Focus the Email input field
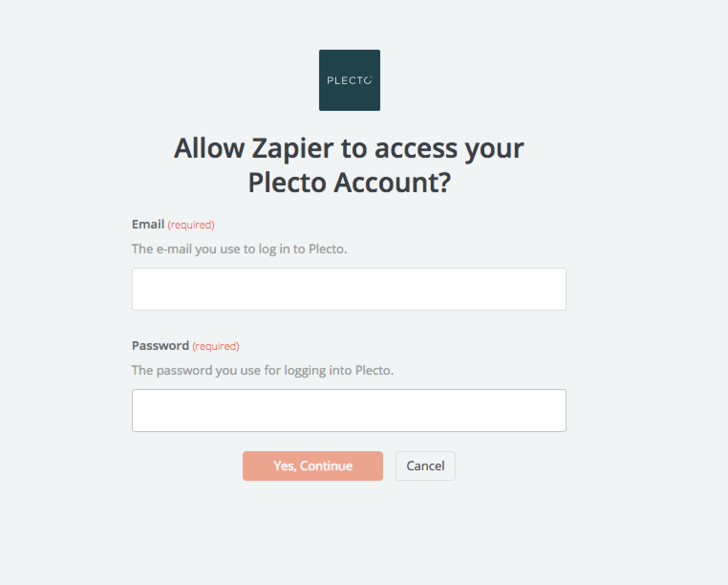 349,289
